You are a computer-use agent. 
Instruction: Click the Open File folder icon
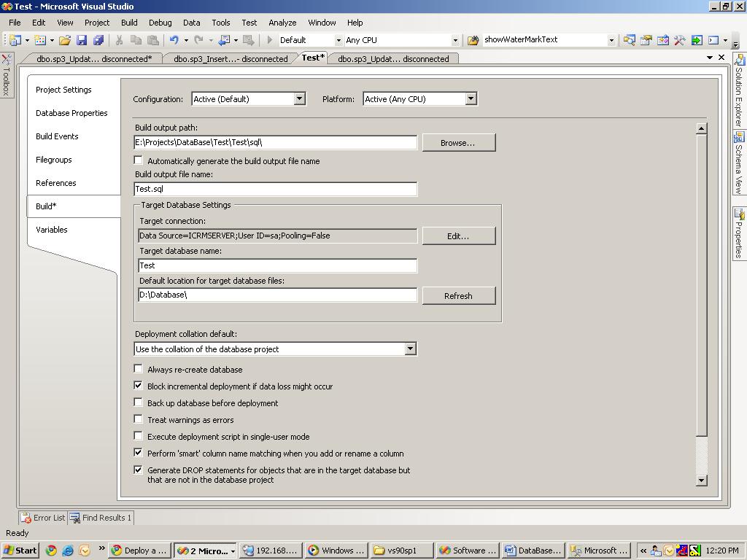coord(65,41)
